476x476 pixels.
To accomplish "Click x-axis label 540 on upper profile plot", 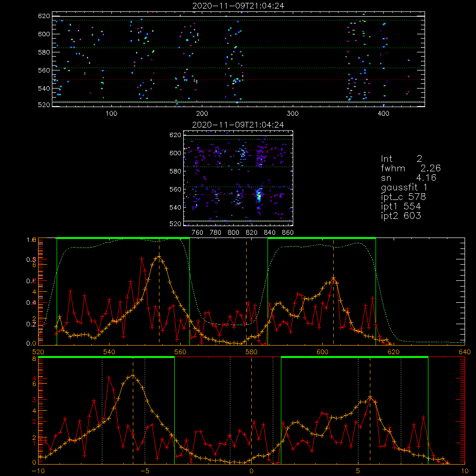I will (x=109, y=352).
